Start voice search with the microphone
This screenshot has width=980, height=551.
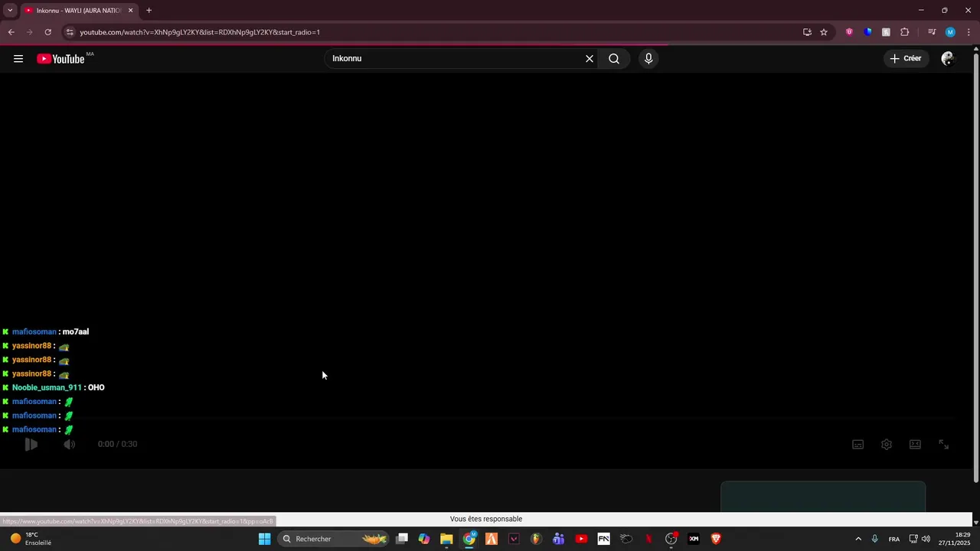click(648, 59)
